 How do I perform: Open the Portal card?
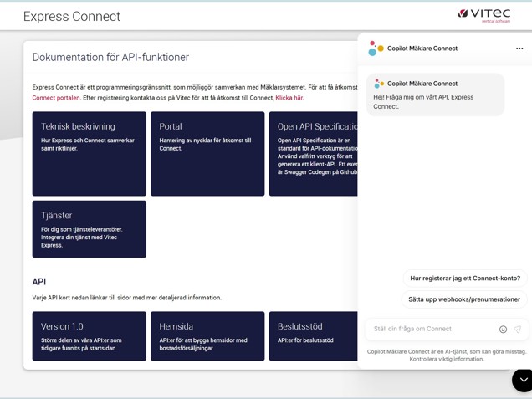click(x=207, y=154)
